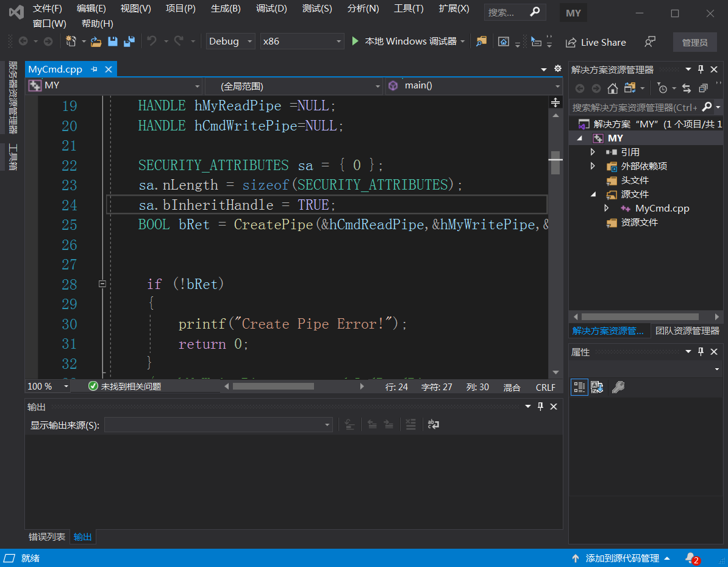Click the Solution Explorer search magnifier icon

click(707, 107)
